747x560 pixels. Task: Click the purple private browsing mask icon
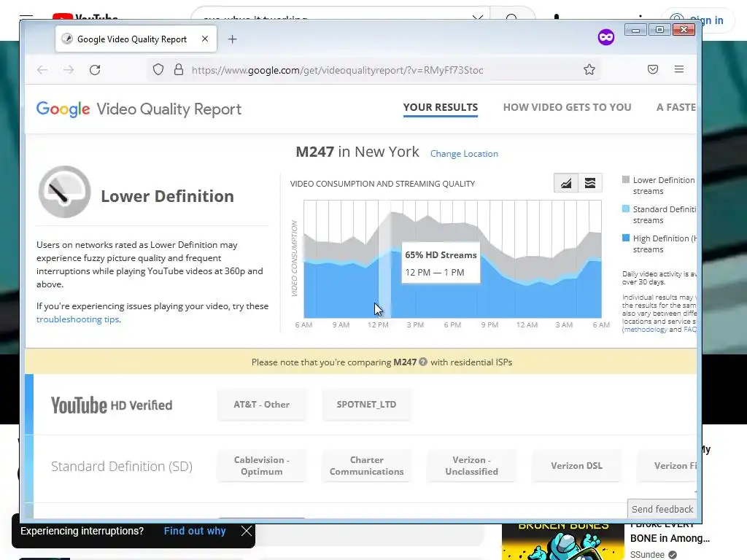point(606,37)
